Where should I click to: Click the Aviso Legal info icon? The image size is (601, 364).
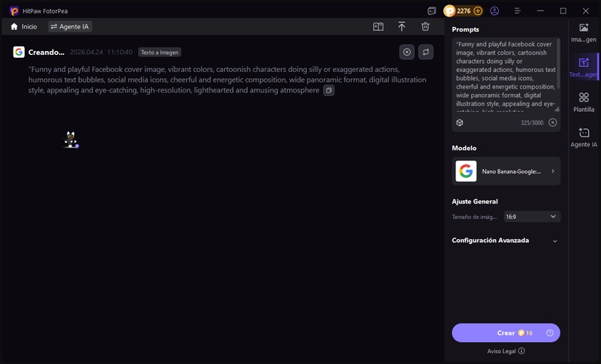(x=521, y=350)
